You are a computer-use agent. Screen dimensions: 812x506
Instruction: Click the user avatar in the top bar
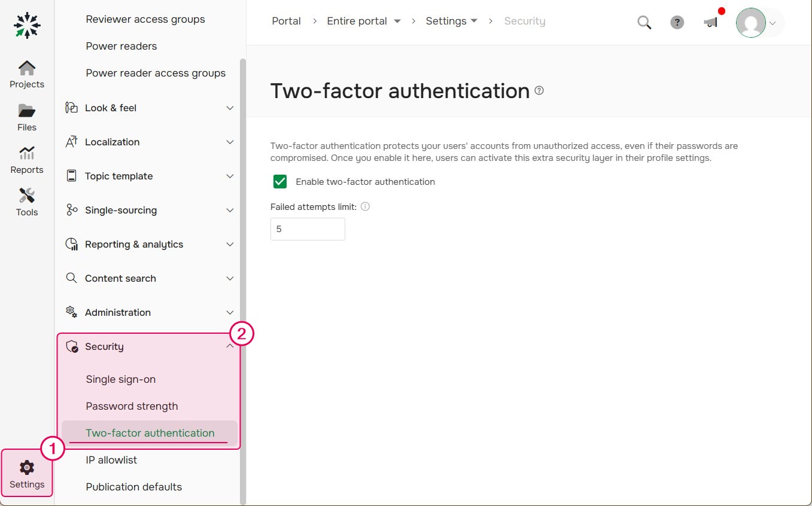pyautogui.click(x=750, y=23)
